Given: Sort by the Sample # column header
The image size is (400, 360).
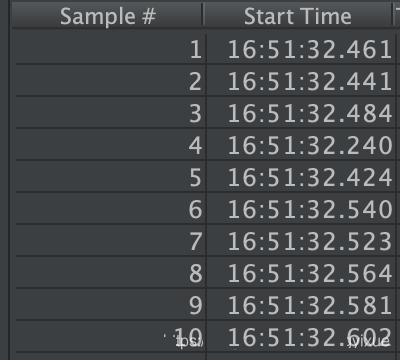Looking at the screenshot, I should tap(107, 16).
